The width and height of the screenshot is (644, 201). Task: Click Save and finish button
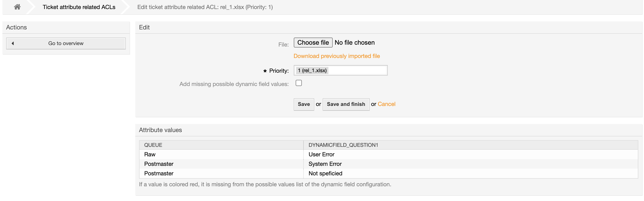[x=345, y=104]
